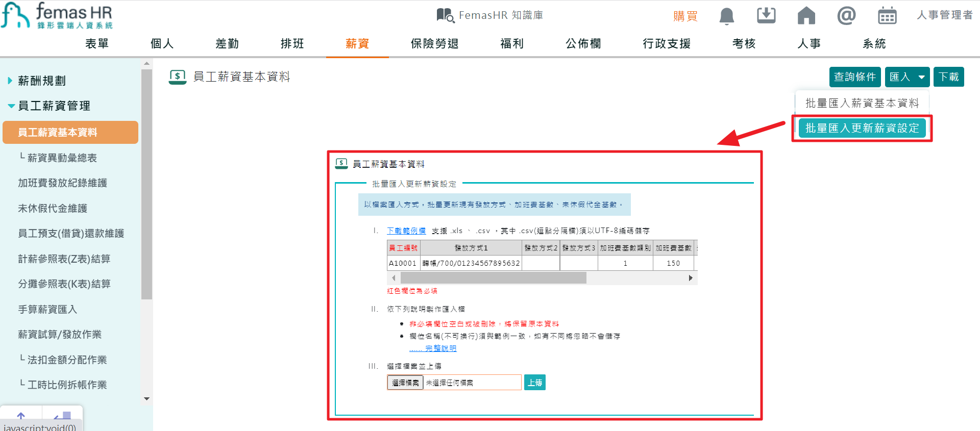Click the 下載範例檔 link

point(406,231)
